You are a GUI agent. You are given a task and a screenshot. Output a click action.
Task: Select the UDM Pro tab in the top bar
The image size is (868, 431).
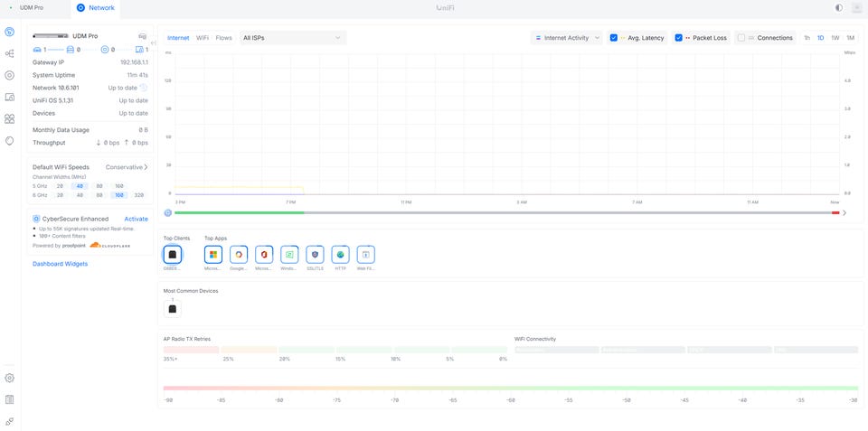pyautogui.click(x=32, y=8)
